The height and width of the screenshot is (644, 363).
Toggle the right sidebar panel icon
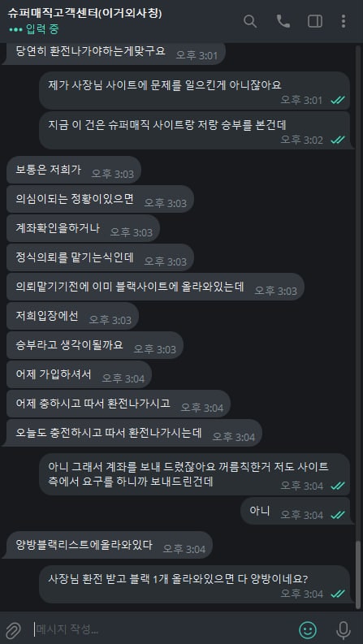[315, 21]
